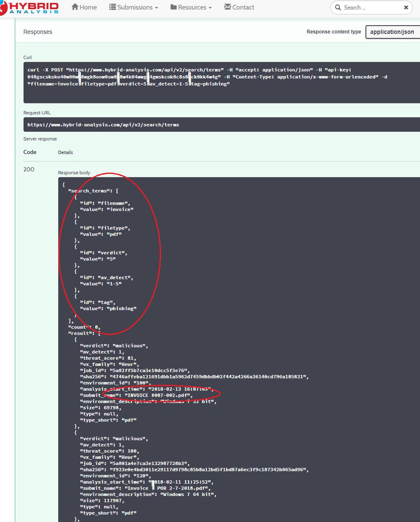Click the "size": 117907 line

click(x=102, y=501)
